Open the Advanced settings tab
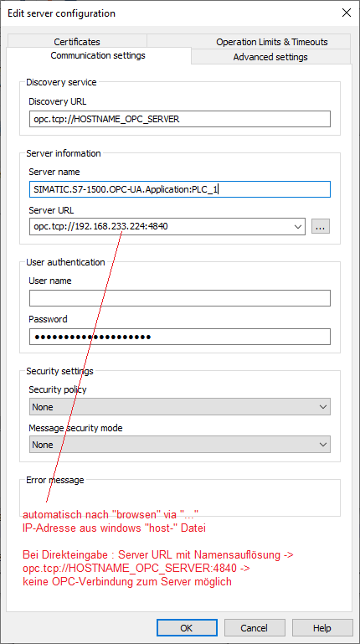This screenshot has width=360, height=644. pos(270,57)
